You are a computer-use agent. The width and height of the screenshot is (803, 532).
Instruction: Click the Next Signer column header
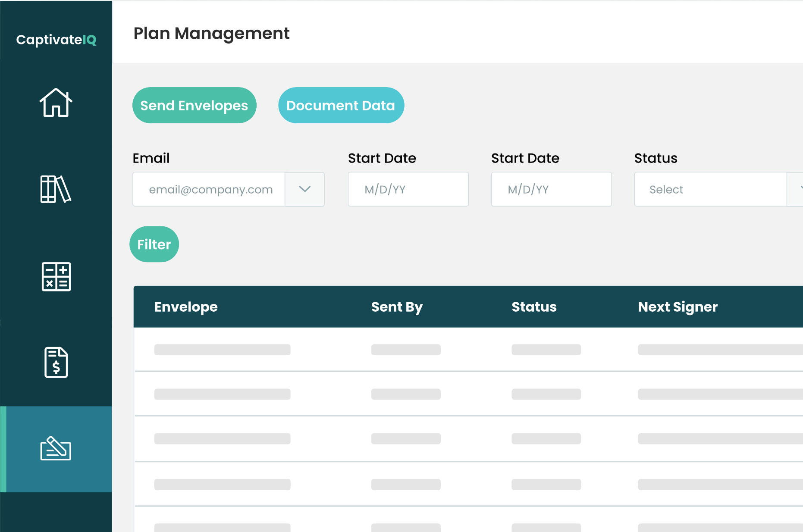[678, 307]
